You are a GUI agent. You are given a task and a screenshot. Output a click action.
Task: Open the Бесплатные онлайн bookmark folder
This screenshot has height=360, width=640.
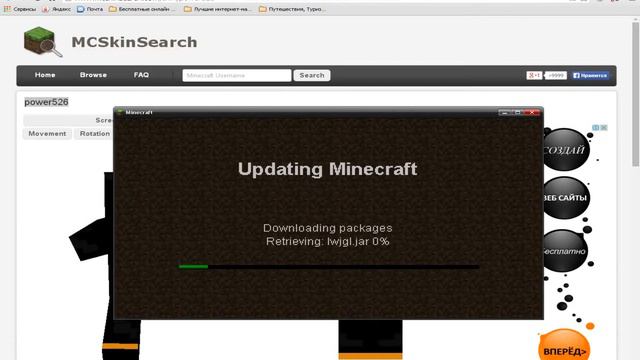click(x=142, y=9)
